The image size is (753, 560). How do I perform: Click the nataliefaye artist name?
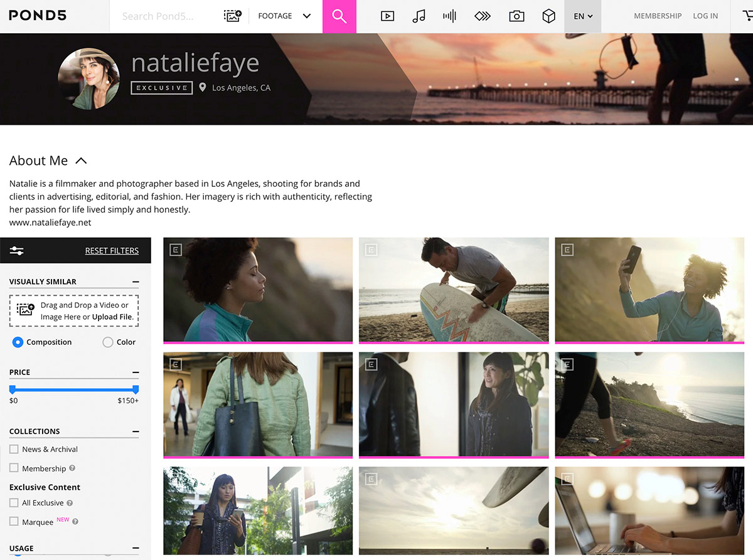point(195,63)
